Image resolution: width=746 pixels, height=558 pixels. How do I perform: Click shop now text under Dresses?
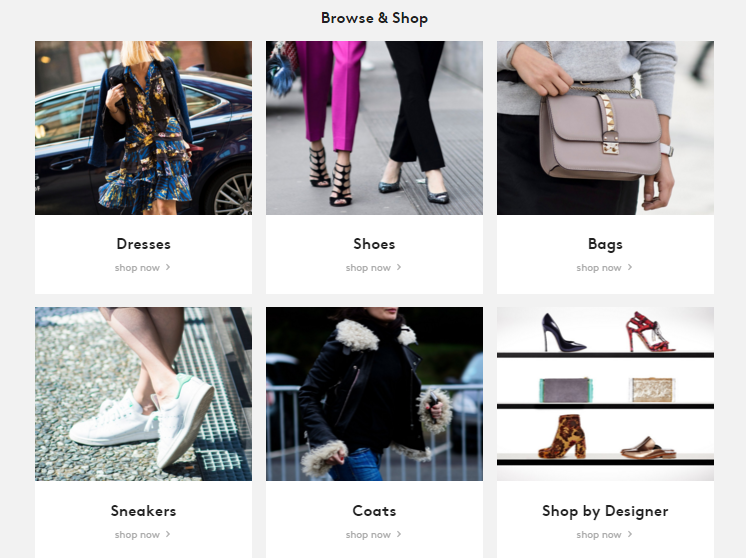[x=137, y=268]
